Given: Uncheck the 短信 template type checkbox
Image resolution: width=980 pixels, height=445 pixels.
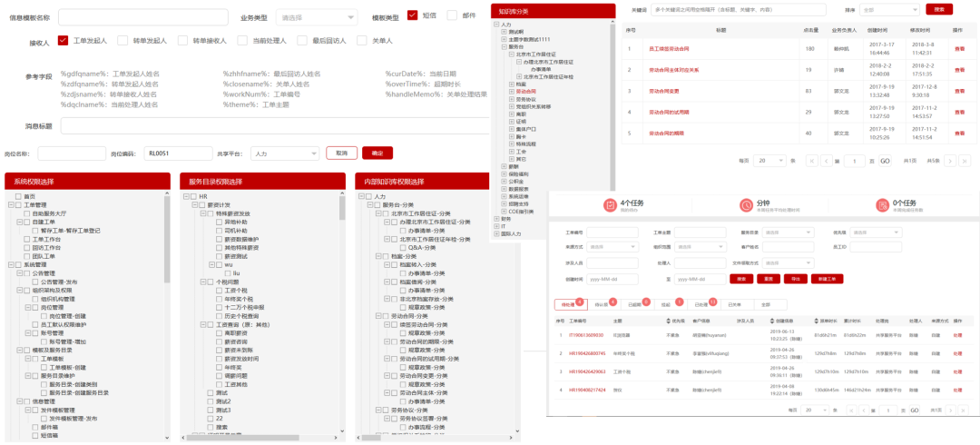Looking at the screenshot, I should (x=412, y=15).
